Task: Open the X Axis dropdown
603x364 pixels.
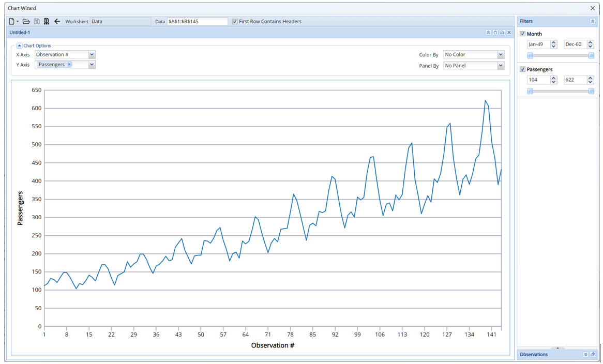Action: click(x=91, y=54)
